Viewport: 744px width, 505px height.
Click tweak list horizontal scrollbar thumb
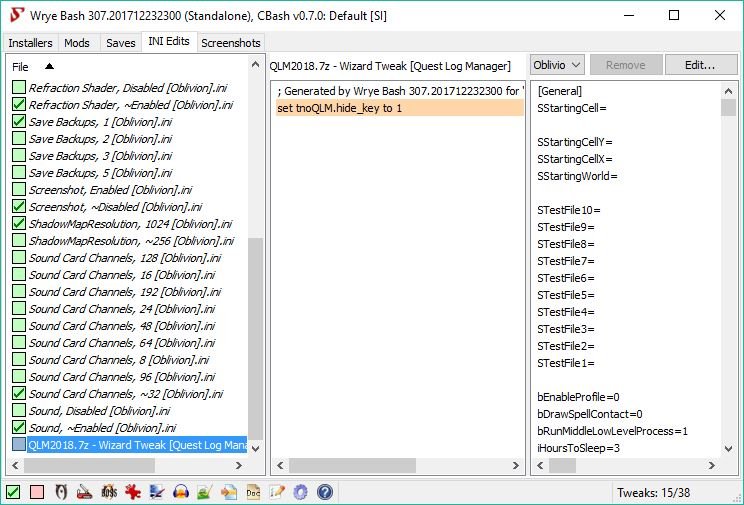pyautogui.click(x=89, y=466)
